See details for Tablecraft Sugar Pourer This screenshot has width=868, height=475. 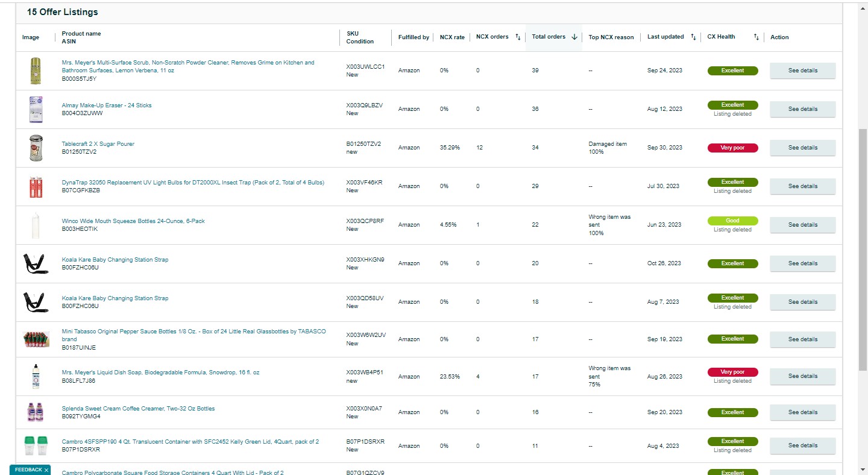803,148
